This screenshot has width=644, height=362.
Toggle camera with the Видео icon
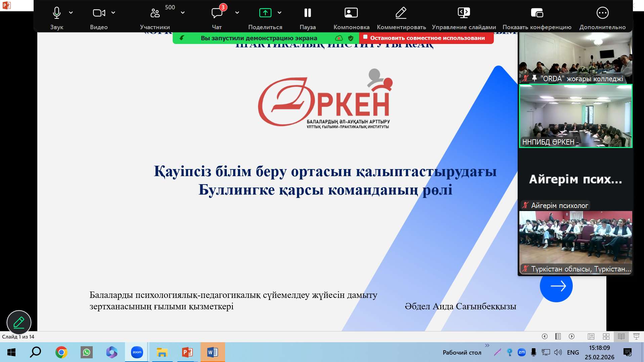99,13
